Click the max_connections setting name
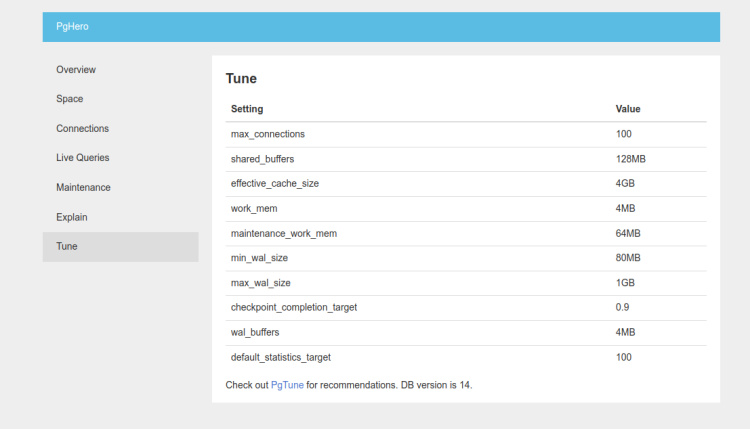750x429 pixels. (268, 134)
